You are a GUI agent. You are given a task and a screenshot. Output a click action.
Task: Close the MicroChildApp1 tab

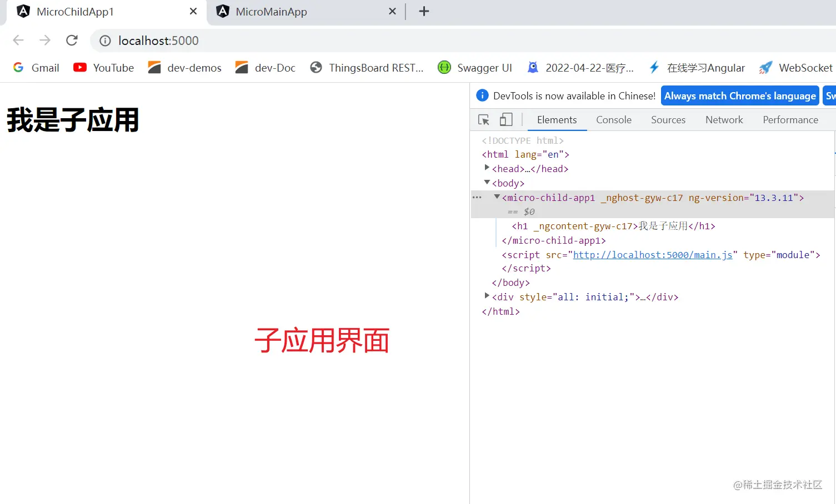coord(193,11)
